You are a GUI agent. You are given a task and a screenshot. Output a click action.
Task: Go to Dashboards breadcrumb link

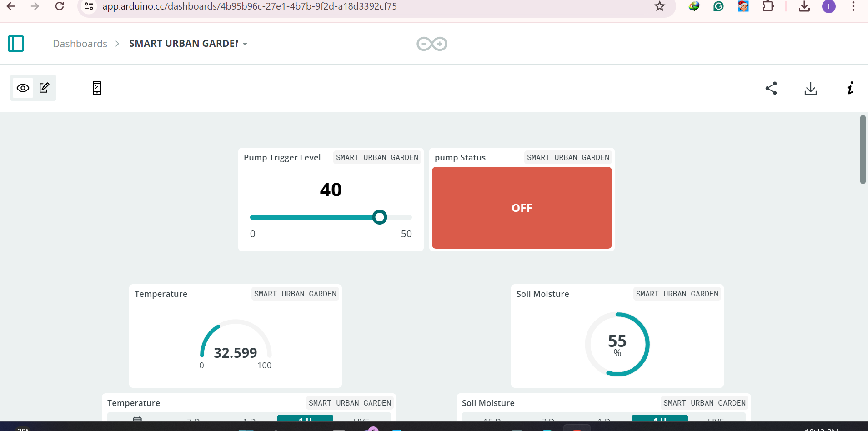pos(80,44)
